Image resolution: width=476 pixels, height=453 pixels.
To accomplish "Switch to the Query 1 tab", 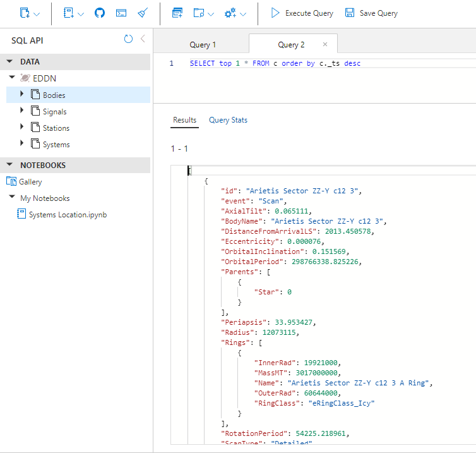I will click(203, 45).
